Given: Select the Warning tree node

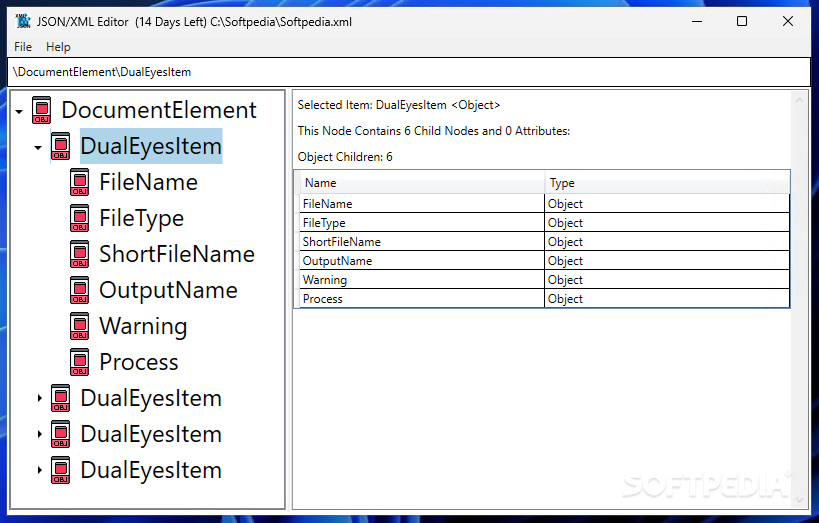Looking at the screenshot, I should [143, 327].
